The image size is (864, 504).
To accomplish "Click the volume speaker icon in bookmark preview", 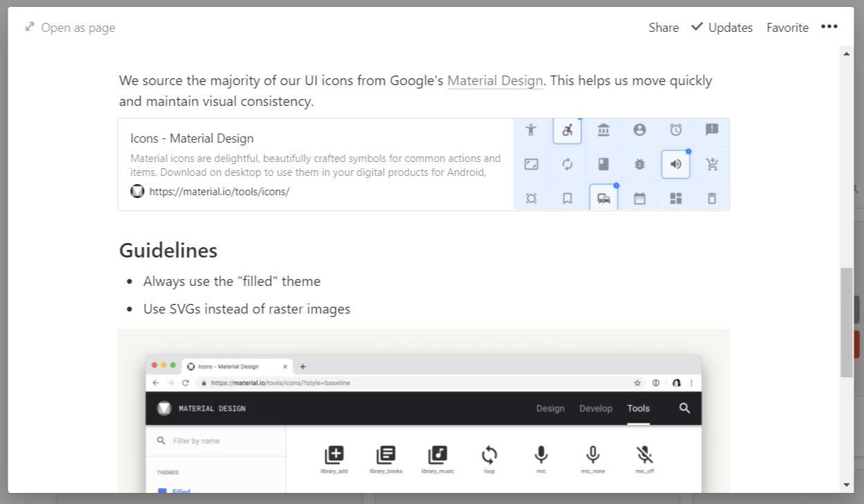I will tap(676, 164).
